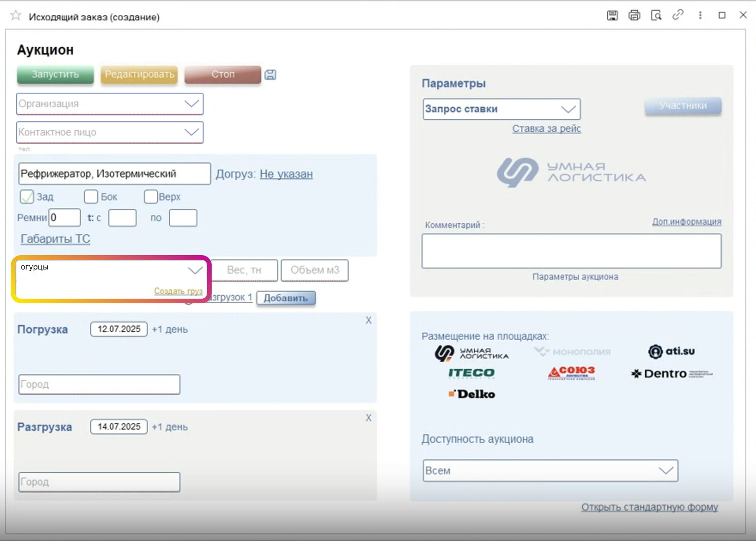The width and height of the screenshot is (756, 541).
Task: Click the temperature 'по' field
Action: point(183,218)
